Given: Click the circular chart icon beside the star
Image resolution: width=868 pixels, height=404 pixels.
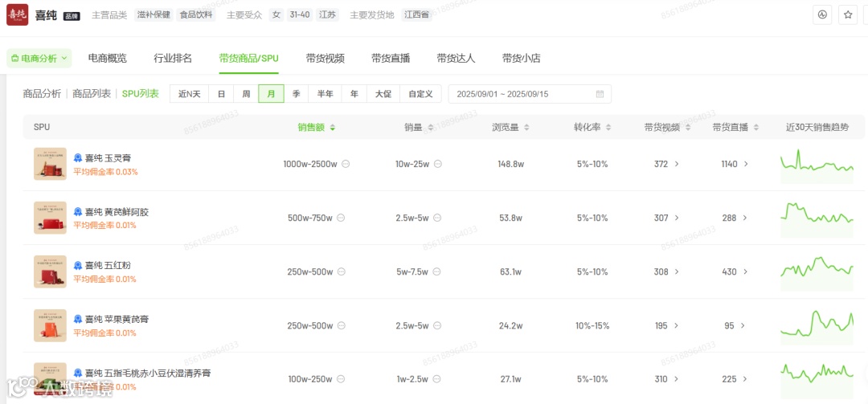Looking at the screenshot, I should [822, 15].
